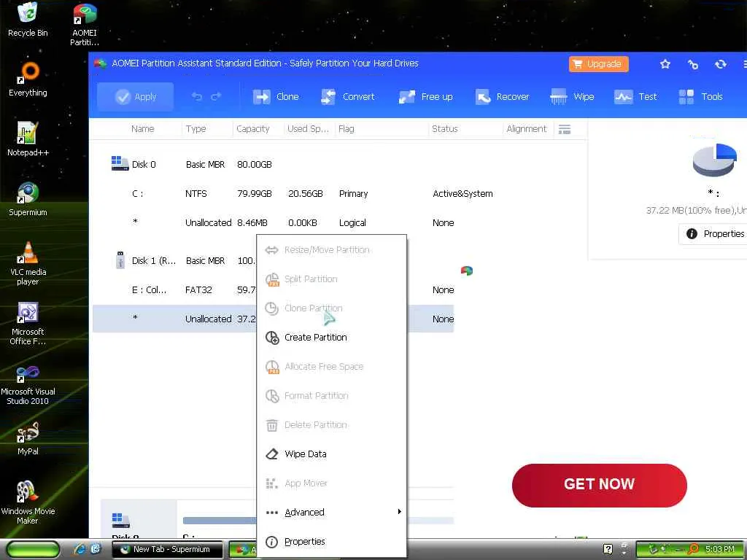Open the Wipe toolbar menu
The height and width of the screenshot is (560, 747).
tap(572, 97)
